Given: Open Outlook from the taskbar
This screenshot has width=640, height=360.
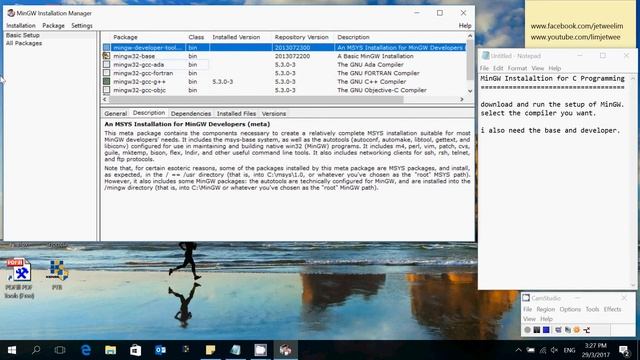Looking at the screenshot, I should coord(160,350).
